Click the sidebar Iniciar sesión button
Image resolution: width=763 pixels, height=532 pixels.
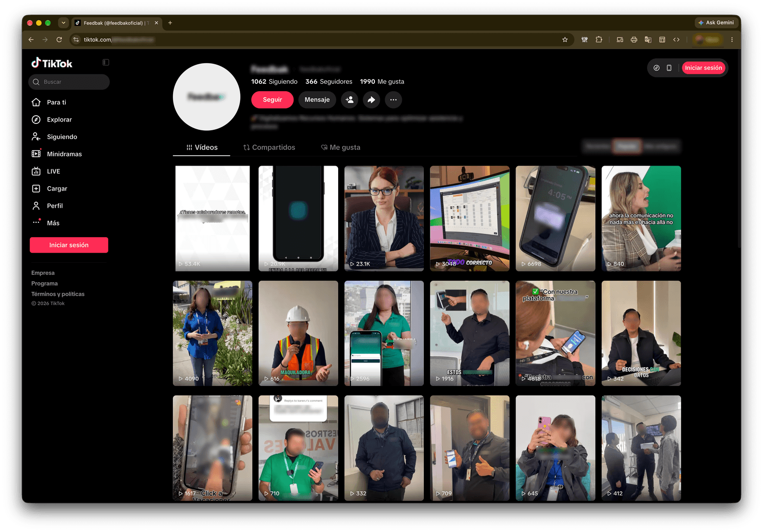tap(69, 245)
